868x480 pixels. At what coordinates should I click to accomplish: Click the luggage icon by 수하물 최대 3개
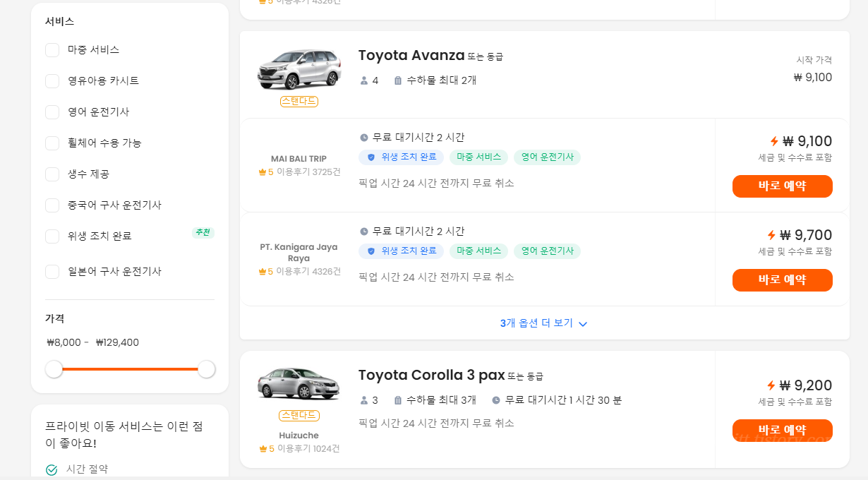tap(398, 400)
